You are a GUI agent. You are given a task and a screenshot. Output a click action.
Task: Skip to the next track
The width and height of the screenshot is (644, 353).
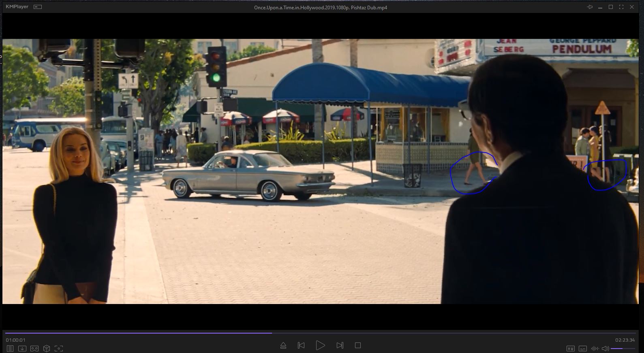tap(340, 345)
